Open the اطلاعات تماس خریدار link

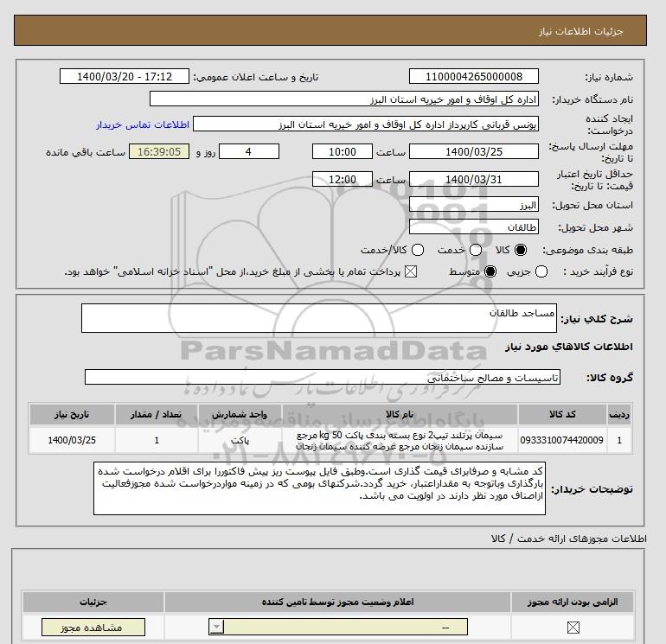click(x=143, y=124)
